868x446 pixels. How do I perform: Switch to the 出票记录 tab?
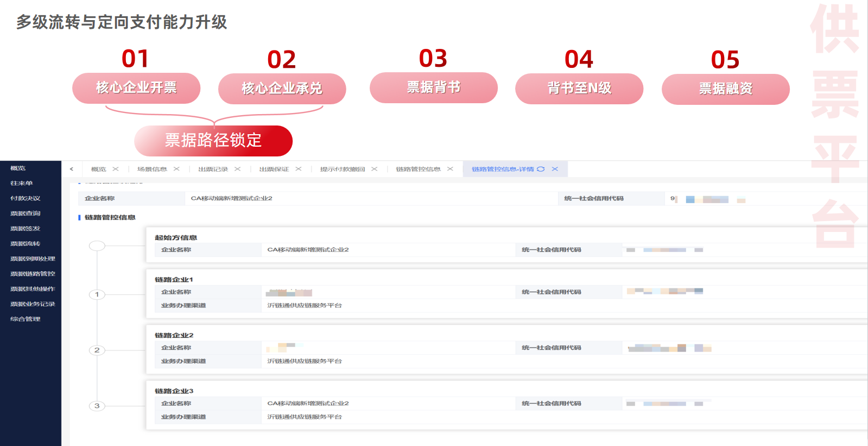213,169
